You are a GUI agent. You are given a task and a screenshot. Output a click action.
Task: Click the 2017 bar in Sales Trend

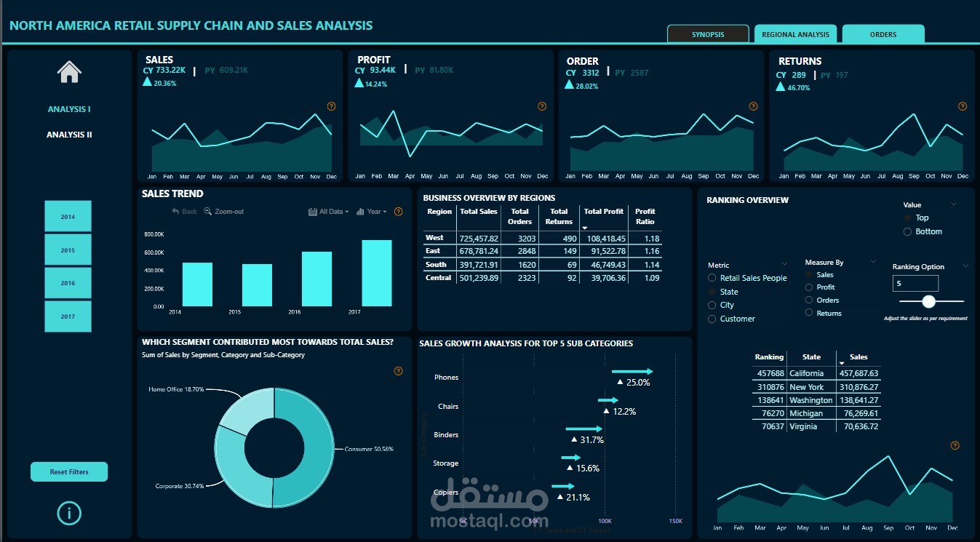click(376, 274)
